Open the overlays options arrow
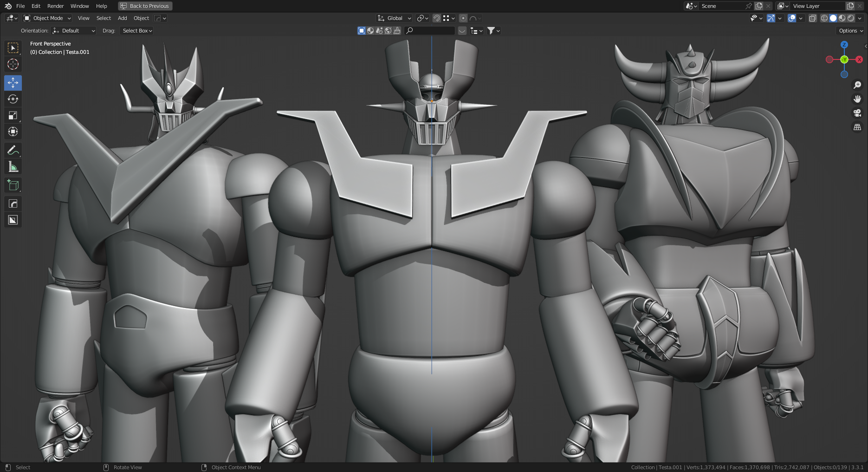Image resolution: width=868 pixels, height=472 pixels. (801, 18)
